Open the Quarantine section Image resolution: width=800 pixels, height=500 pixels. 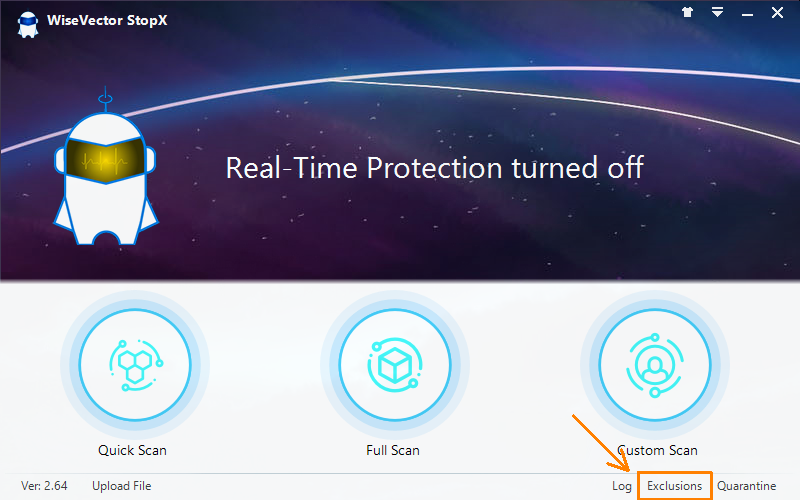click(746, 486)
